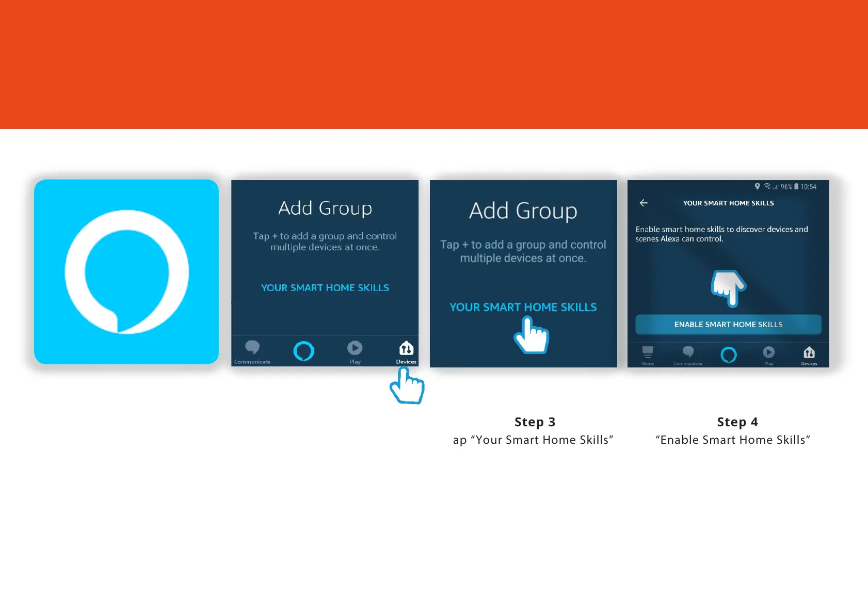Tap Alexa ring icon in fourth panel
Screen dimensions: 868x610
pyautogui.click(x=728, y=355)
